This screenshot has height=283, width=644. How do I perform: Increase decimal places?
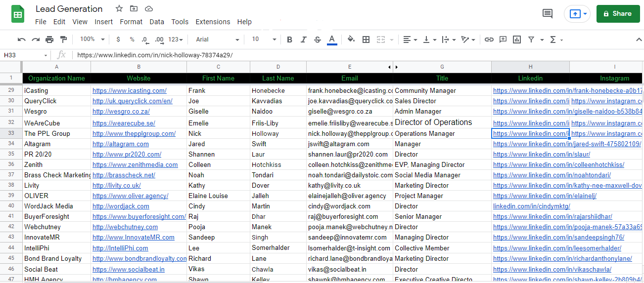159,40
